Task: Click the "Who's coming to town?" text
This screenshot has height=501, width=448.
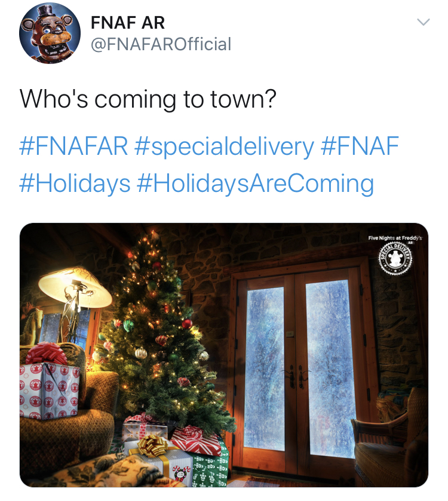Action: (148, 99)
